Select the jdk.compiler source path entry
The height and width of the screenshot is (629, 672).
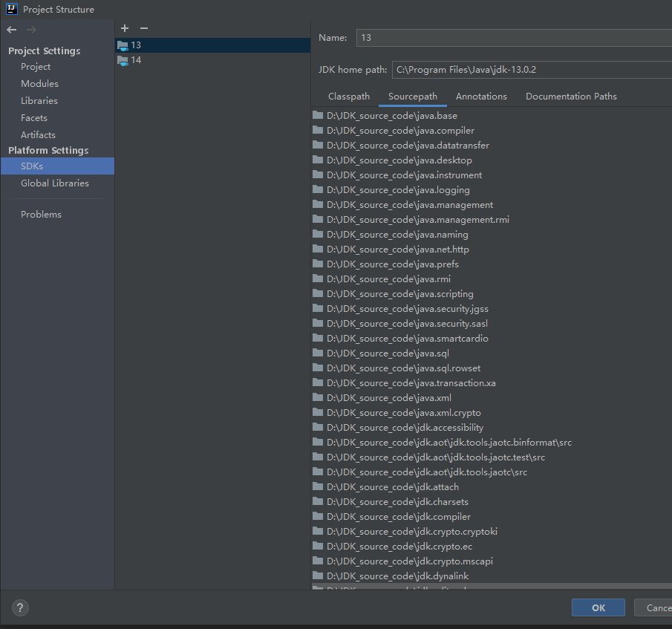click(398, 517)
